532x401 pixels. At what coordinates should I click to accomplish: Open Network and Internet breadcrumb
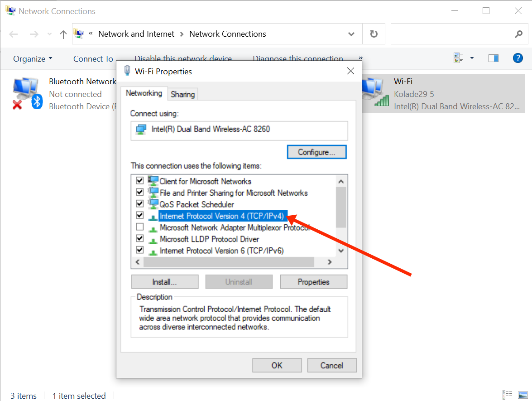(x=136, y=34)
